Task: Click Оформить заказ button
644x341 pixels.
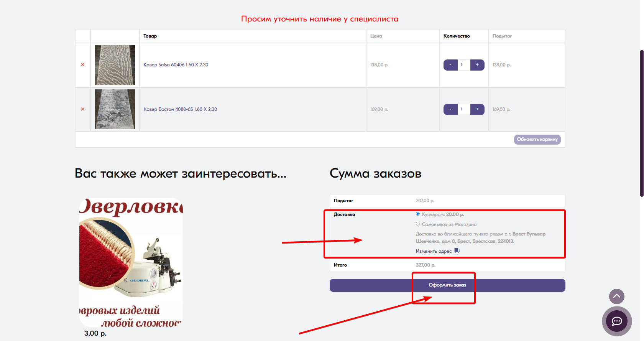Action: [447, 285]
